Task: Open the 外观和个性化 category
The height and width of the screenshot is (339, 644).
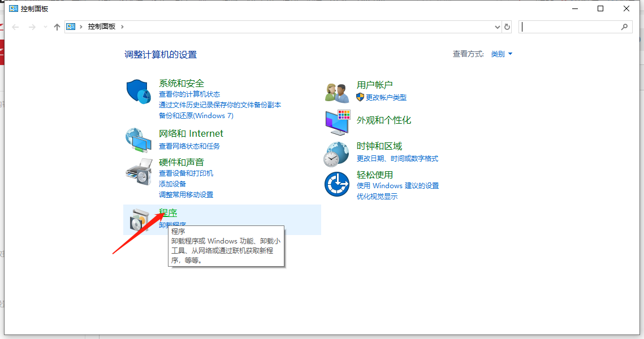Action: (383, 120)
